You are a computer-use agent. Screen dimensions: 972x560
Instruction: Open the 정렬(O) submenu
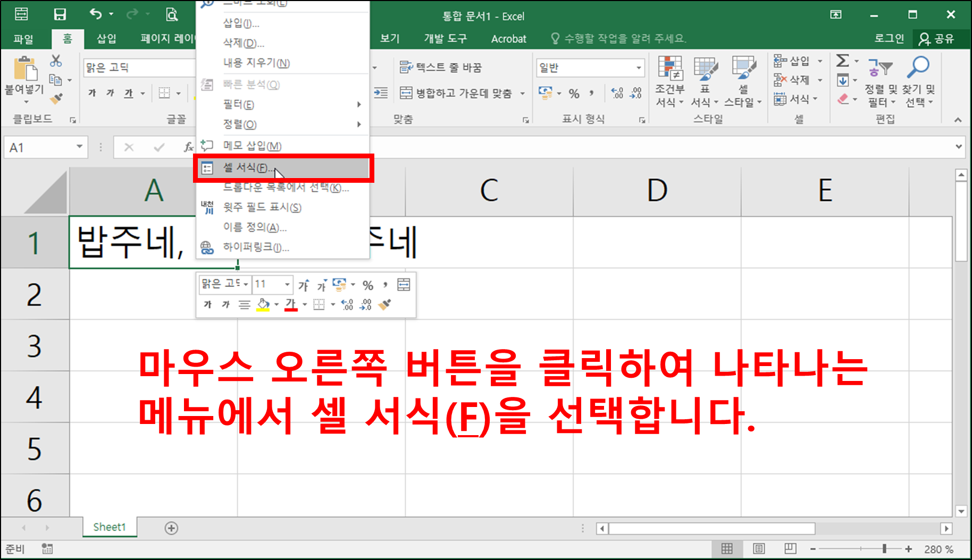pyautogui.click(x=283, y=124)
